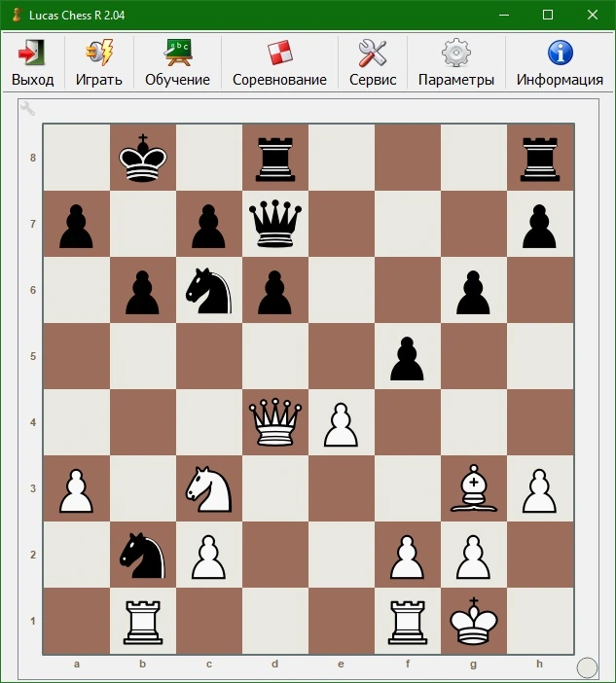Select the black knight on c6
616x683 pixels.
click(x=208, y=291)
